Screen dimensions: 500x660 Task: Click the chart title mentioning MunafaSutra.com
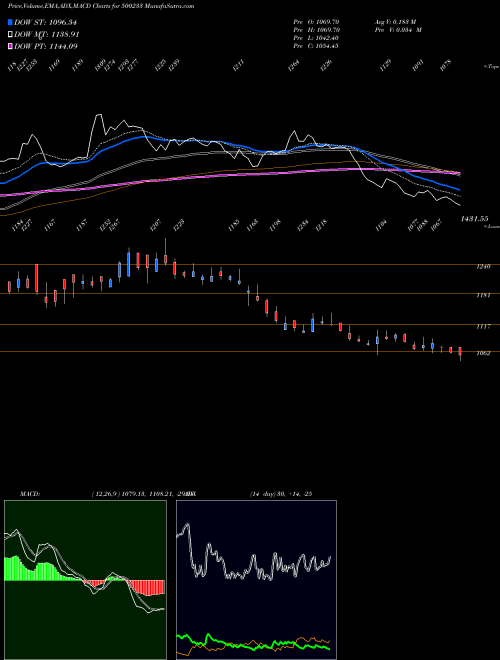click(x=101, y=6)
